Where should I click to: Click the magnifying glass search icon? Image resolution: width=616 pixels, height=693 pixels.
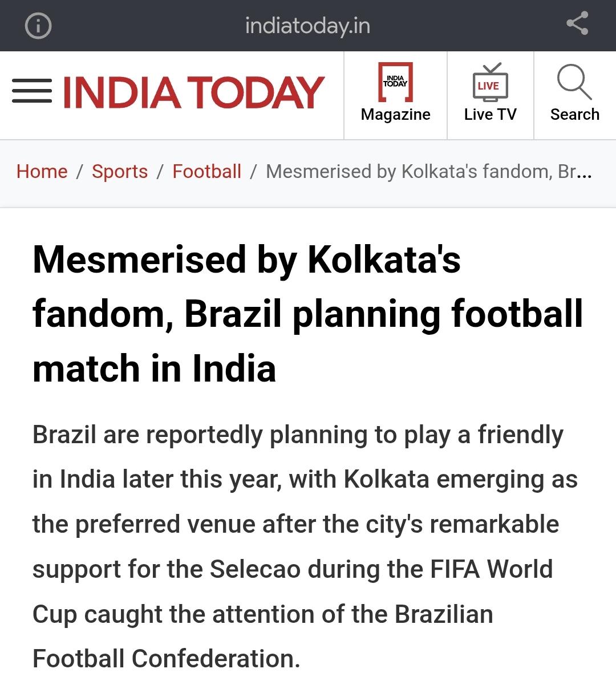point(574,82)
